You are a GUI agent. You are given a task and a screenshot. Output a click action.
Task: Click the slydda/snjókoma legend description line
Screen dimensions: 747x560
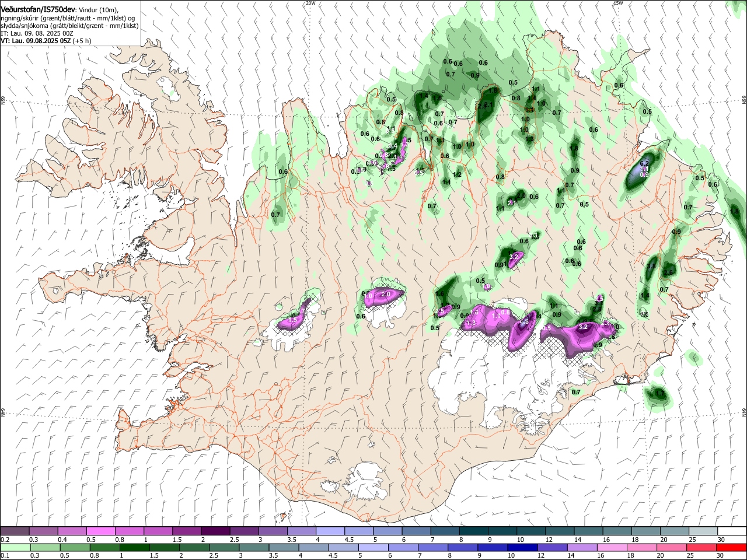[x=69, y=26]
